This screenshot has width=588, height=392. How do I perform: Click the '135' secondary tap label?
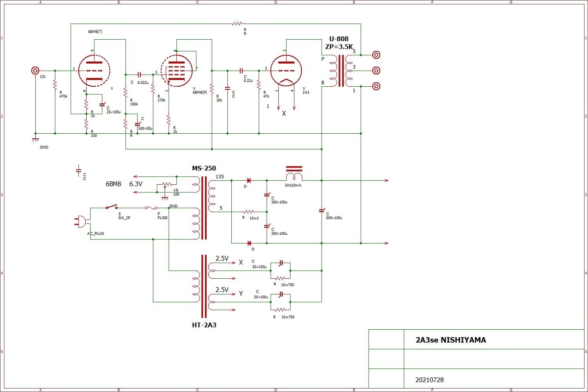pyautogui.click(x=220, y=177)
